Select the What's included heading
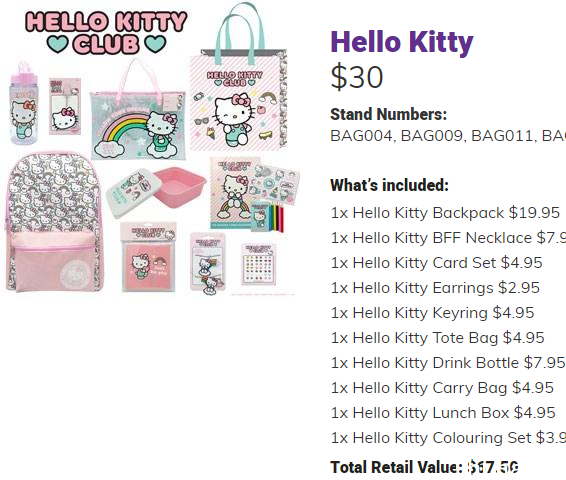 point(389,185)
